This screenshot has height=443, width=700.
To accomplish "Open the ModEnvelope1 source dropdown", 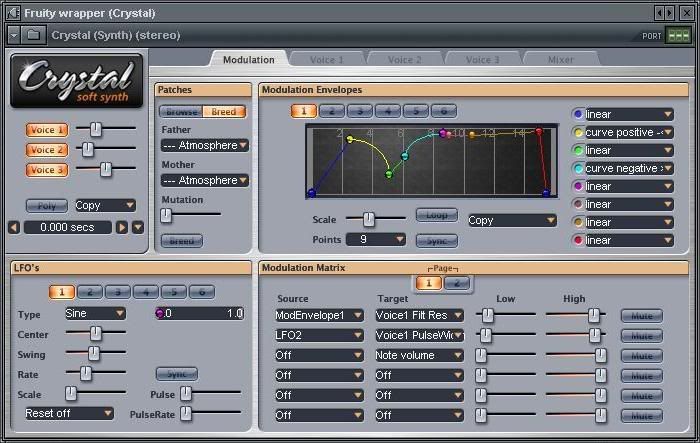I will click(x=319, y=315).
